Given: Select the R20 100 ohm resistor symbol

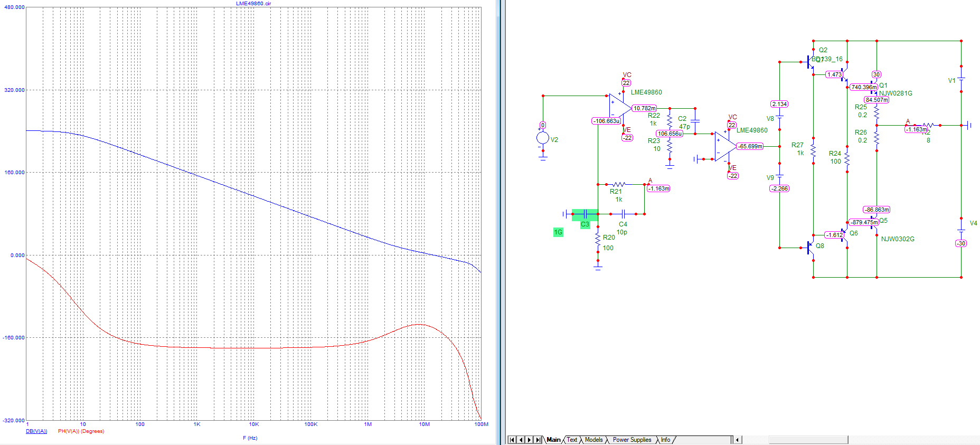Looking at the screenshot, I should (598, 240).
